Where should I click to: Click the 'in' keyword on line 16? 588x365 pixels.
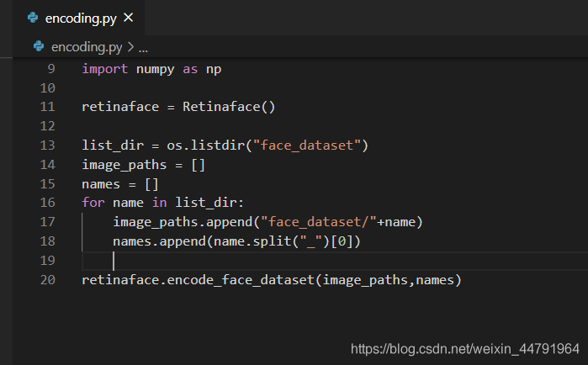pos(159,203)
